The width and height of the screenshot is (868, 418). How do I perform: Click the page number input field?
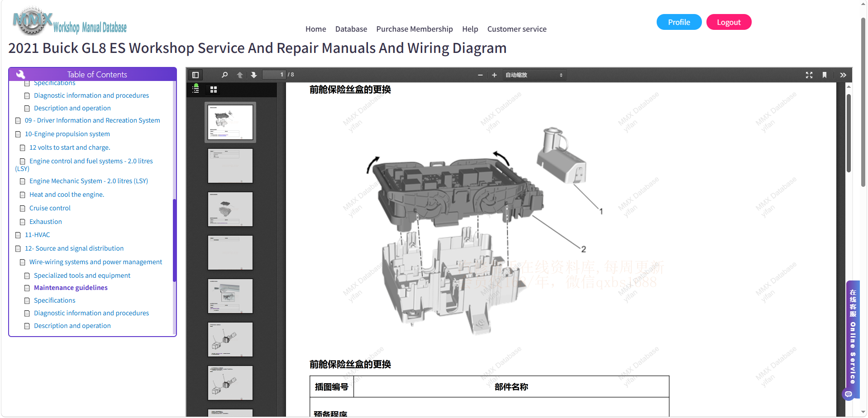point(274,75)
